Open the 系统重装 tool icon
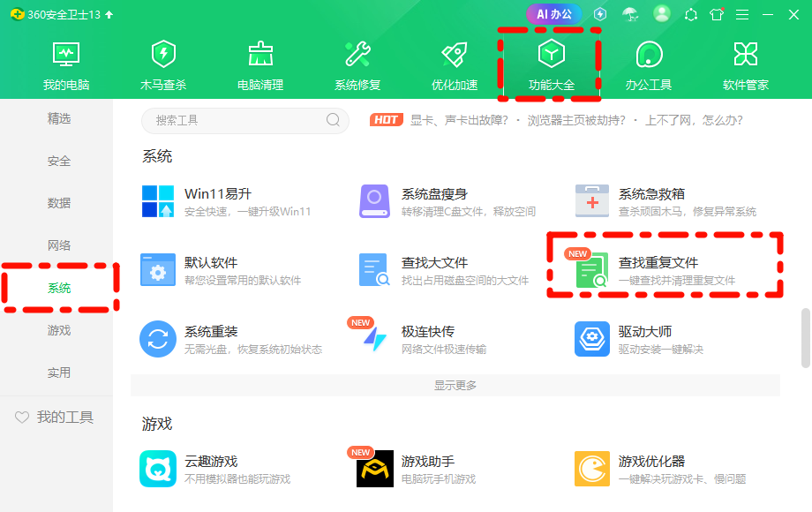Viewport: 812px width, 512px height. (x=158, y=339)
